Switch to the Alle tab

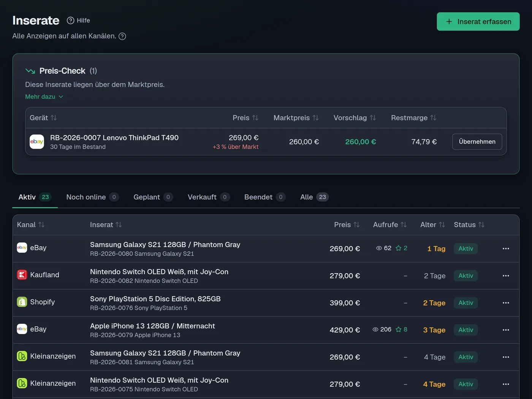tap(314, 197)
